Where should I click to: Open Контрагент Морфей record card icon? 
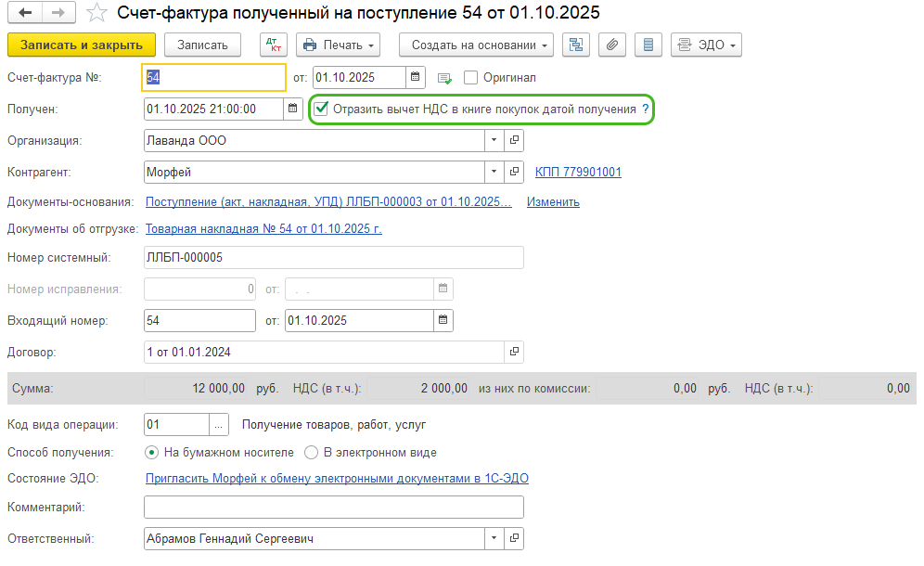tap(515, 172)
